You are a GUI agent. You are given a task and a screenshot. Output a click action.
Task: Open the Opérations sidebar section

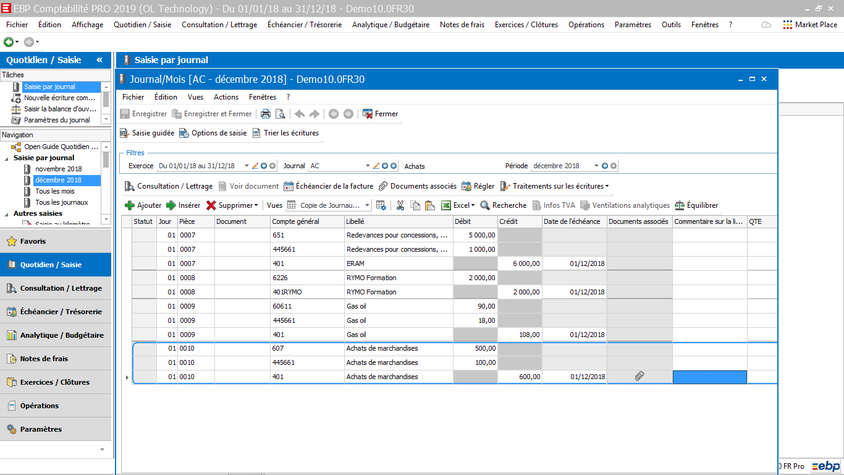[55, 406]
